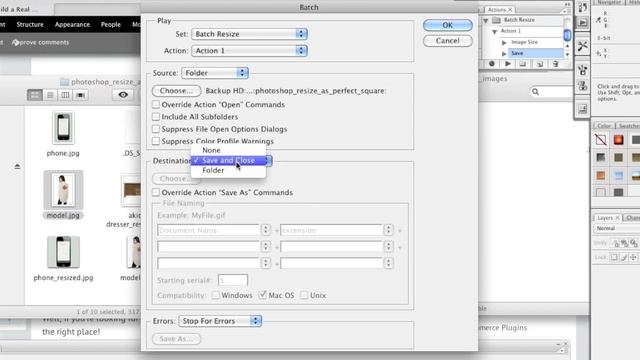Open the Layers blend mode Normal dropdown
Viewport: 640px width, 360px height.
pyautogui.click(x=616, y=229)
